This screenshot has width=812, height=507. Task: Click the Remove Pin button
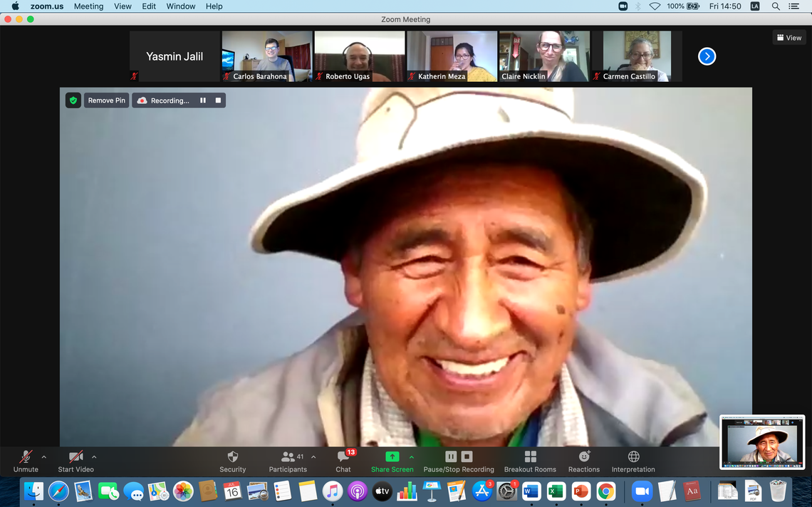click(x=107, y=100)
